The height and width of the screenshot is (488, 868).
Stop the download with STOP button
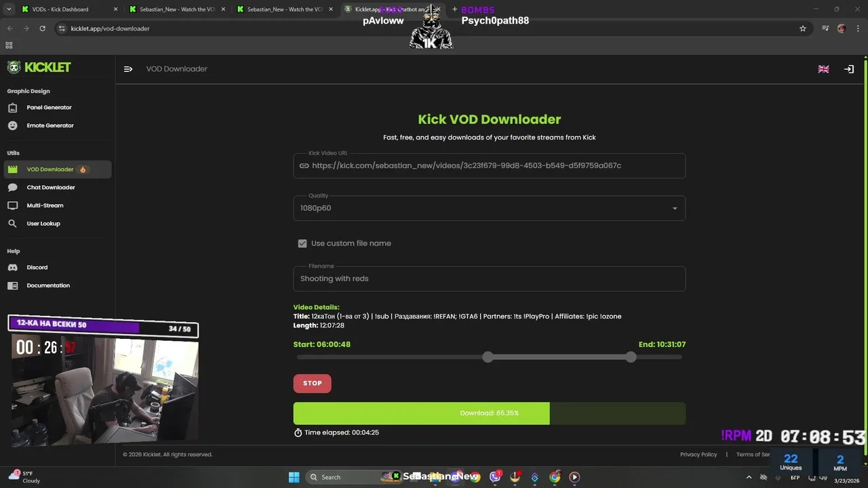pos(312,383)
